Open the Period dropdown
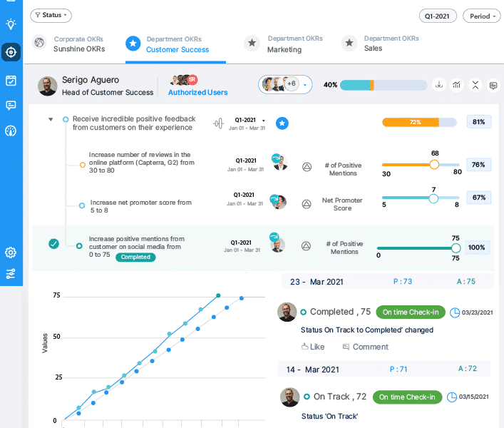504x428 pixels. pos(481,16)
